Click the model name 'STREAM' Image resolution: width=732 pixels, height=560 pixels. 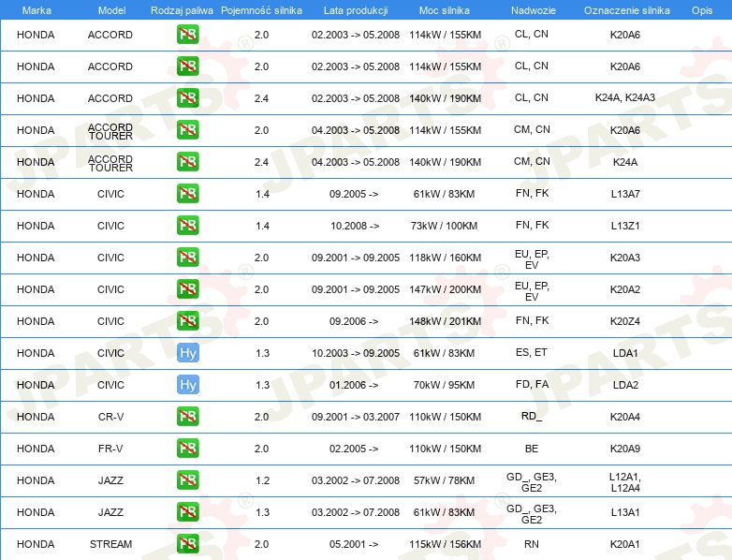(x=110, y=544)
